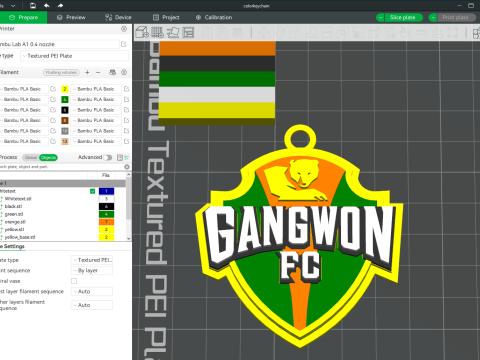Switch to the Prepare tab

point(23,17)
